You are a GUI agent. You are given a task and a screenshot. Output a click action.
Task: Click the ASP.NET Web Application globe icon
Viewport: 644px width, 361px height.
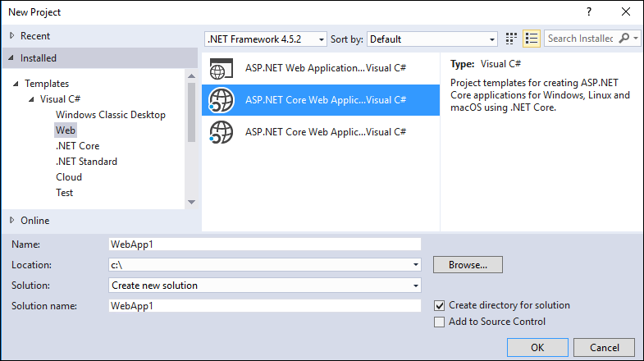point(222,69)
